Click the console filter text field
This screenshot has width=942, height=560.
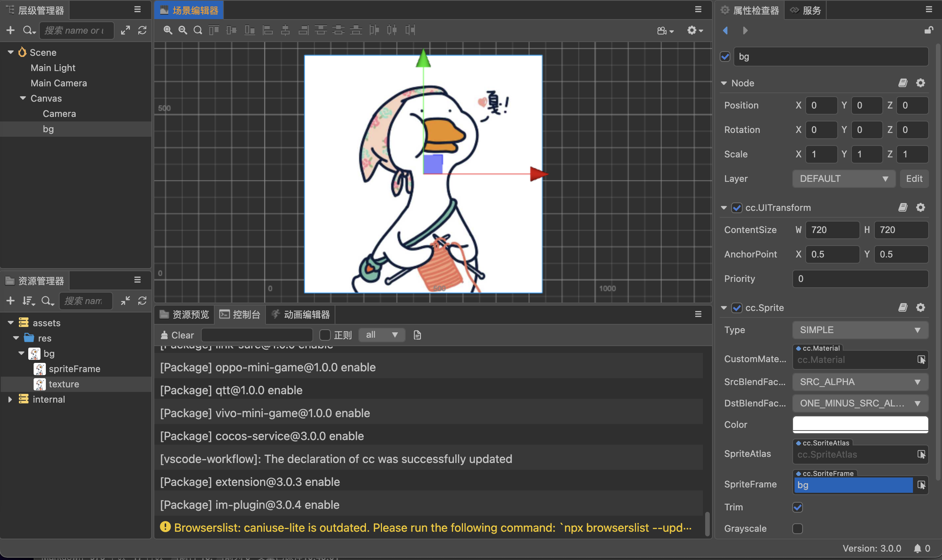tap(257, 335)
